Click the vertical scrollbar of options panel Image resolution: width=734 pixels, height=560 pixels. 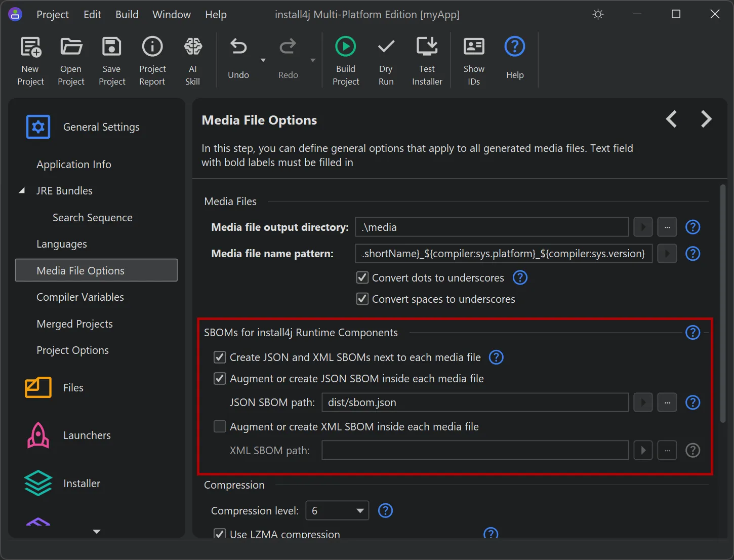coord(723,304)
